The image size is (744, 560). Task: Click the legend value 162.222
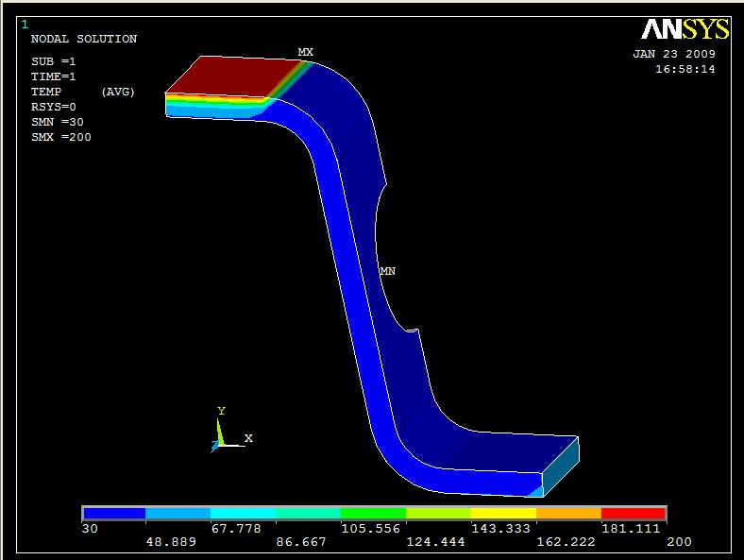(x=566, y=541)
